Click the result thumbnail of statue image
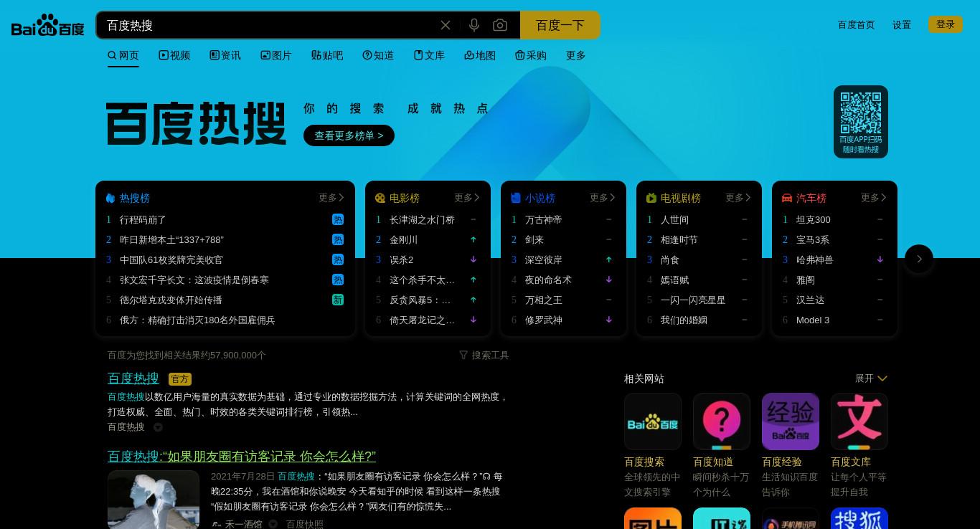The height and width of the screenshot is (529, 980). (154, 500)
